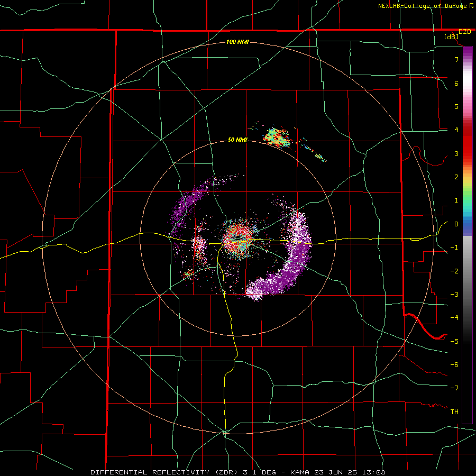Click the Differential Reflectivity caption text
Screen dimensions: 476x476
point(238,472)
